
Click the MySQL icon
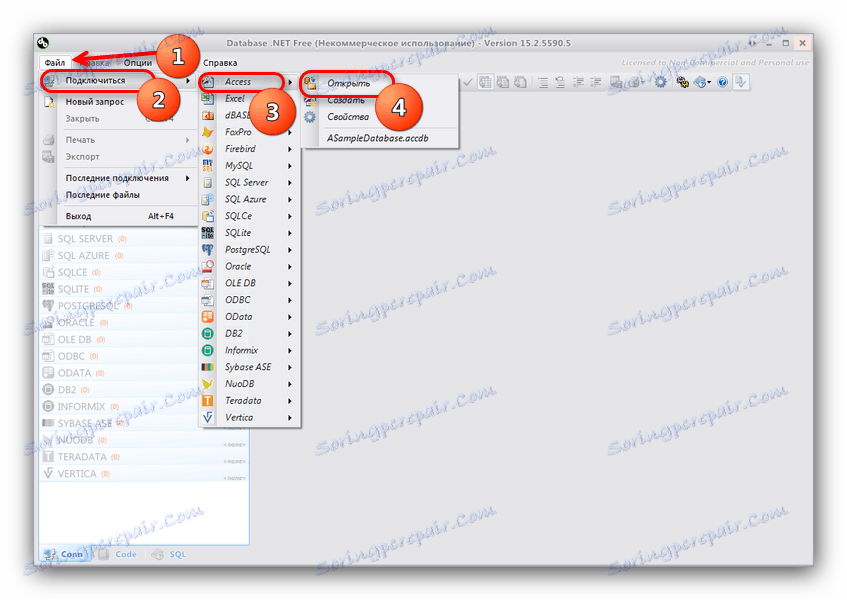point(207,165)
